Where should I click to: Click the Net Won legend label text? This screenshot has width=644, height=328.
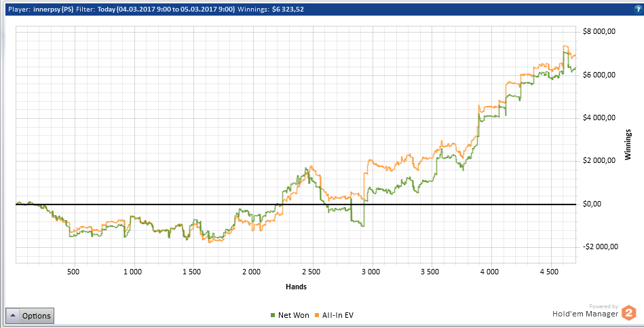click(294, 316)
